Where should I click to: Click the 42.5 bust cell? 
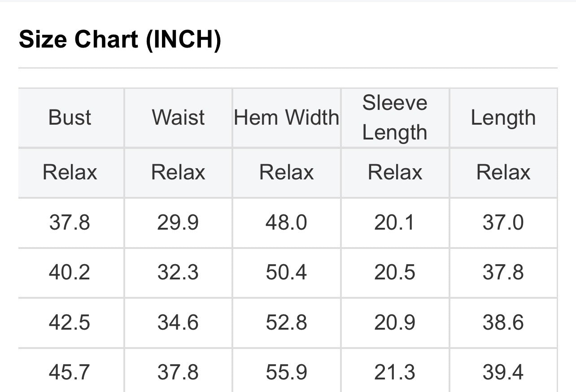click(x=70, y=323)
